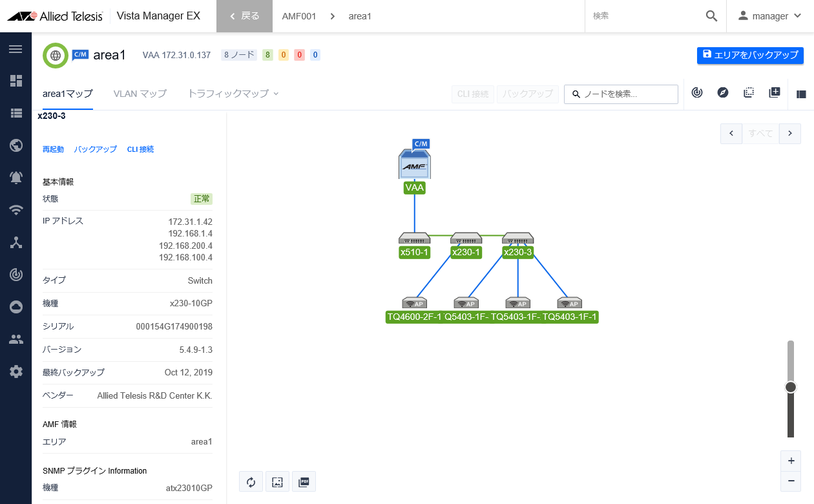Viewport: 814px width, 504px height.
Task: Click the last backup date Oct 12, 2019
Action: 189,372
